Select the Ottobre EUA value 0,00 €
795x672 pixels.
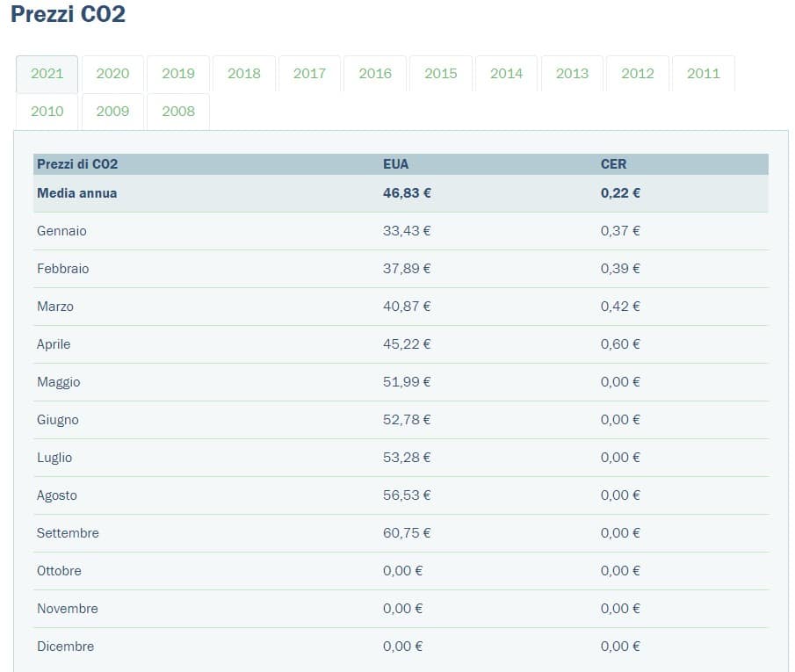click(402, 571)
